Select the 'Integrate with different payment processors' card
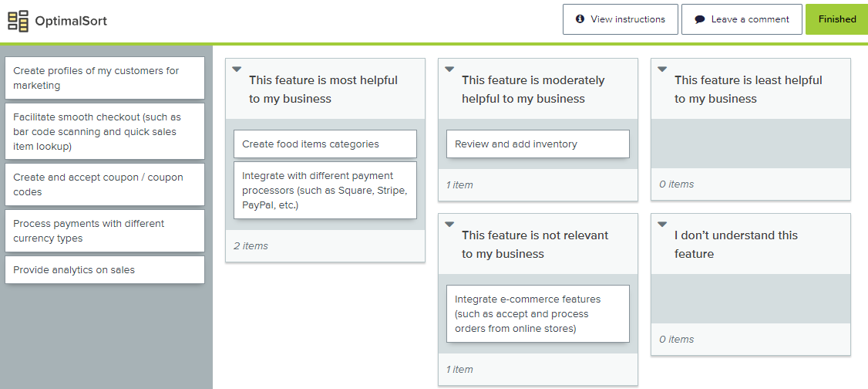868x389 pixels. 325,190
